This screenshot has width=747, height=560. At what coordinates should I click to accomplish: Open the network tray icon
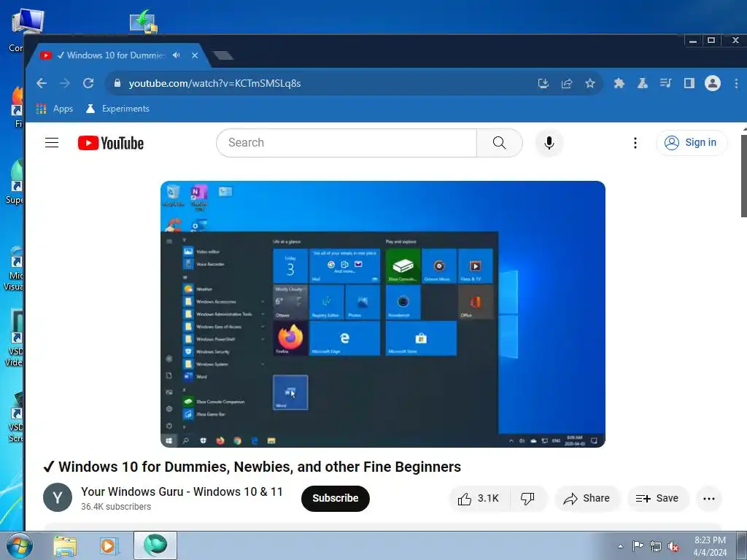656,546
